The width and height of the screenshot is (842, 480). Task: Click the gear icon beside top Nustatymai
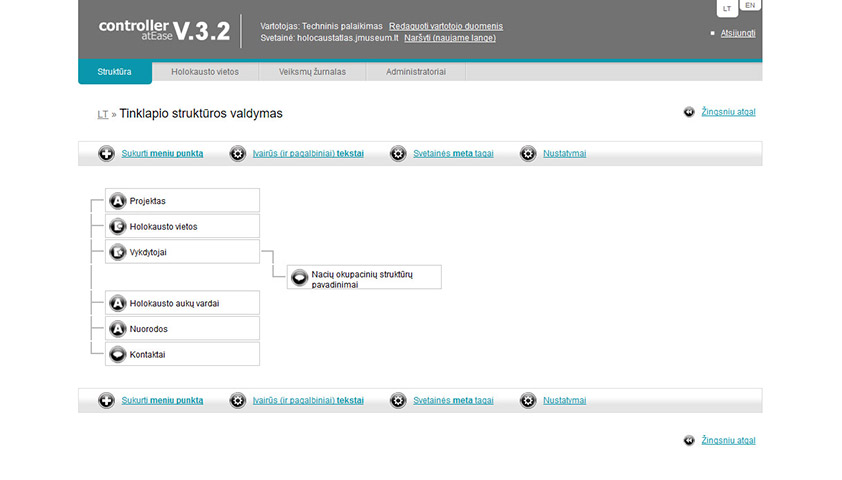528,154
